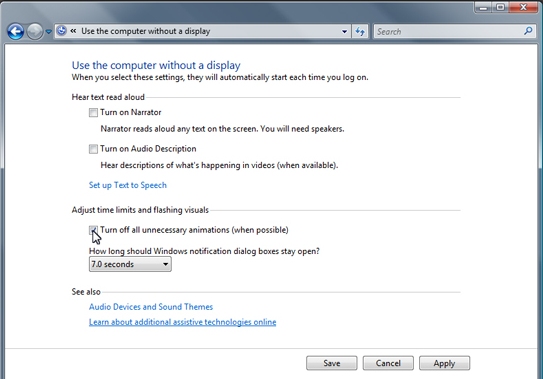This screenshot has height=379, width=543.
Task: Open the Set up Text to Speech link
Action: click(x=127, y=185)
